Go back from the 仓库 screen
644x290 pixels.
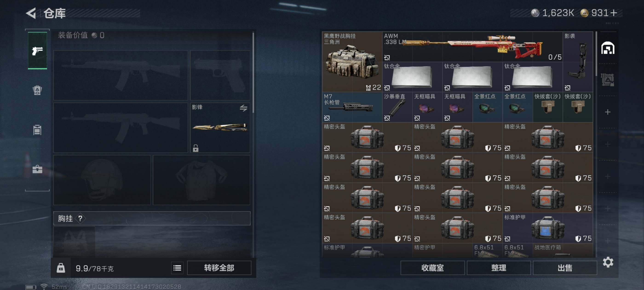click(x=31, y=13)
